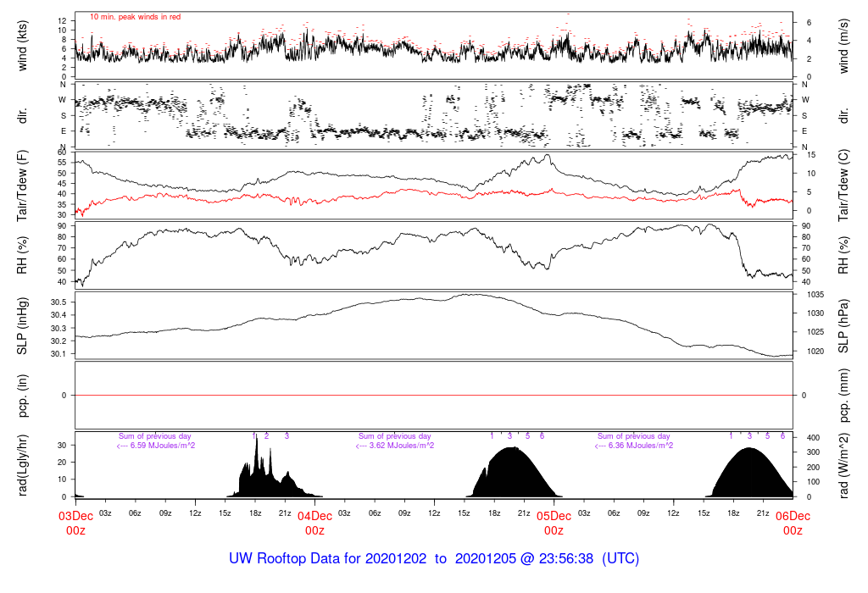Select the 04Dec 00z date label
Screen dimensions: 868x593
coord(314,523)
